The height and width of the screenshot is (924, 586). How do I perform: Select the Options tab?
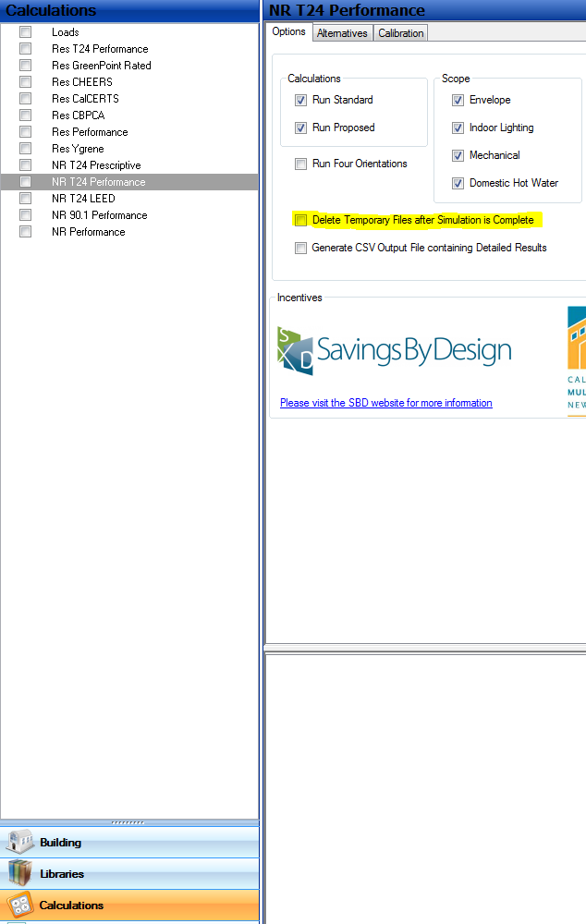point(288,31)
